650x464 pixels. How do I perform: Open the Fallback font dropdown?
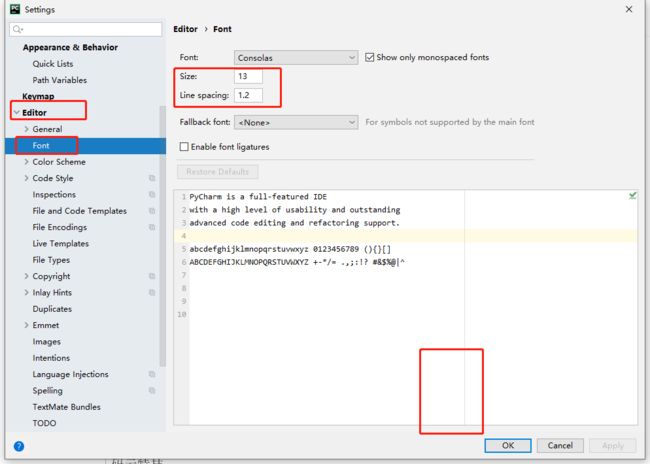click(296, 122)
